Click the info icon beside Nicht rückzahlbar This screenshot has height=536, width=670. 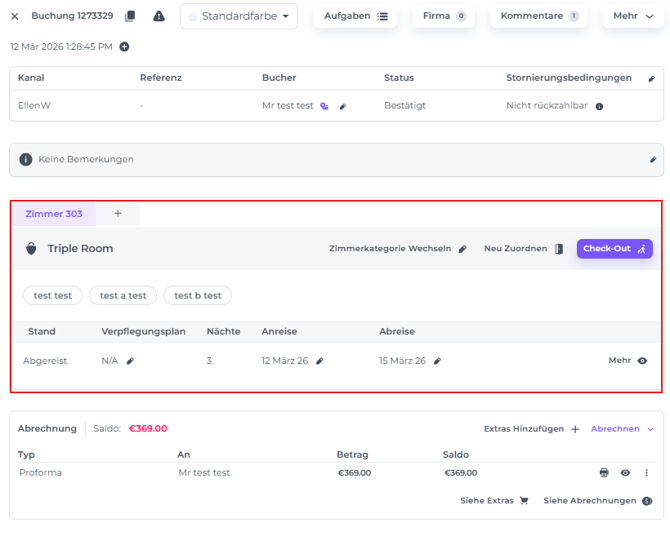[x=600, y=106]
